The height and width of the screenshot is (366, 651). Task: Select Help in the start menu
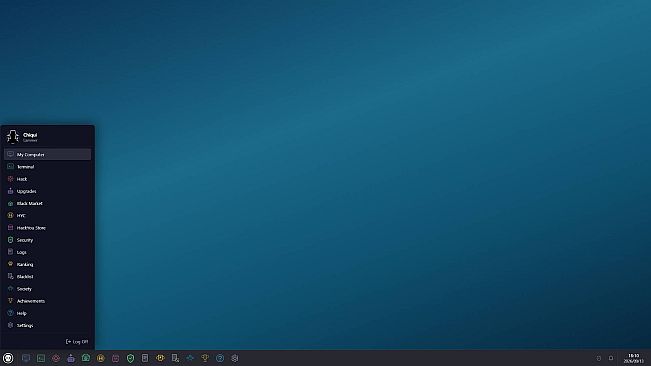click(47, 313)
